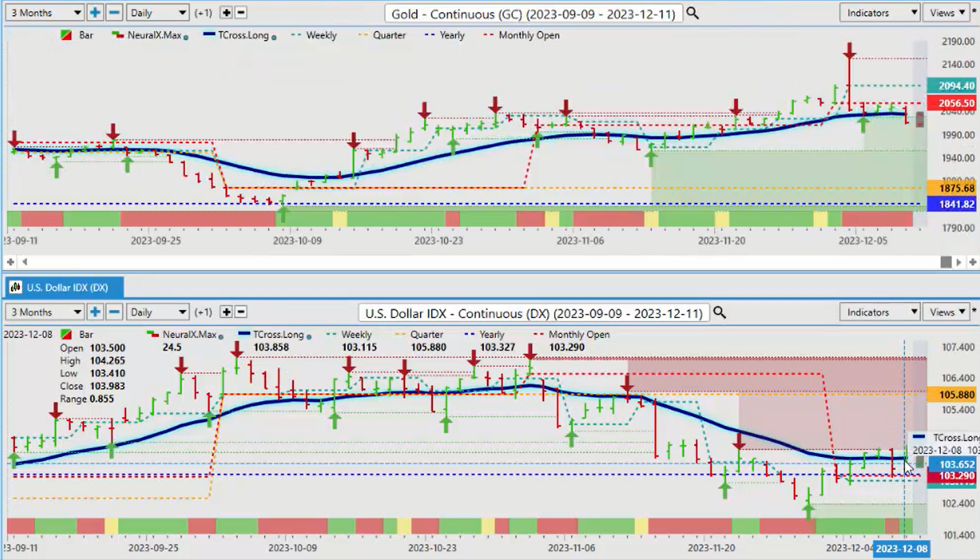This screenshot has width=980, height=560.
Task: Click the TCross.Long value 103.858
Action: click(271, 347)
